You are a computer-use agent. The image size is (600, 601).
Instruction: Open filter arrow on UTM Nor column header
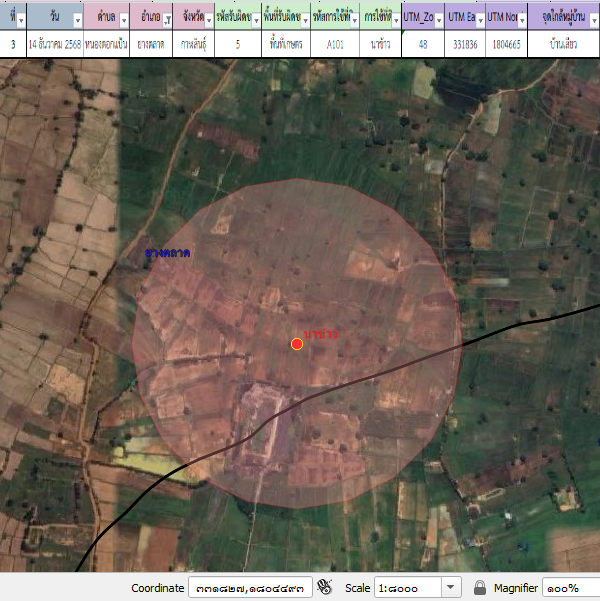522,21
